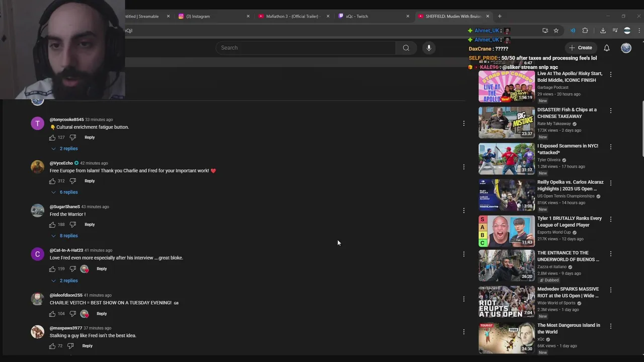The image size is (644, 362).
Task: Click the Create button
Action: point(580,48)
